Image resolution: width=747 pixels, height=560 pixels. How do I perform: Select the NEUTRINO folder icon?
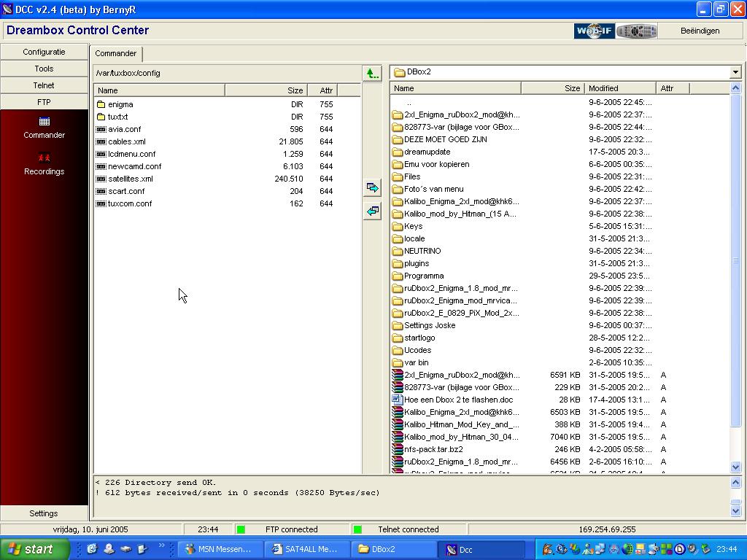click(398, 251)
